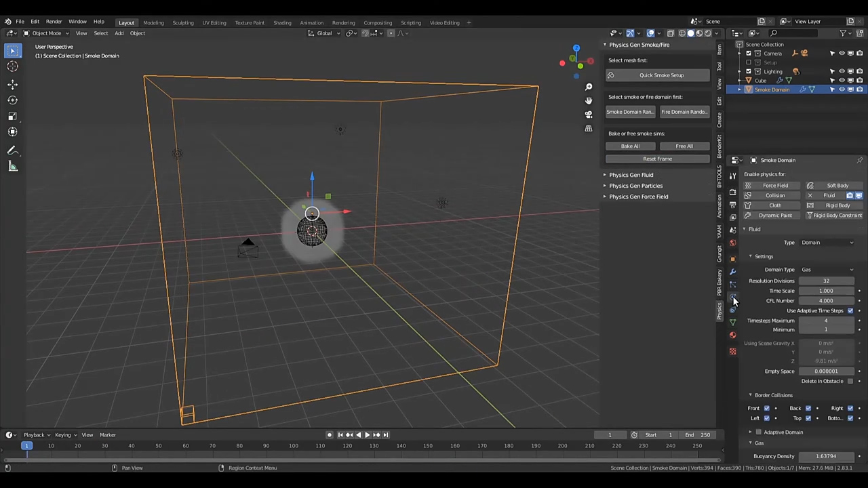This screenshot has width=868, height=488.
Task: Expand Physics Gen Fluid panel
Action: pos(631,175)
